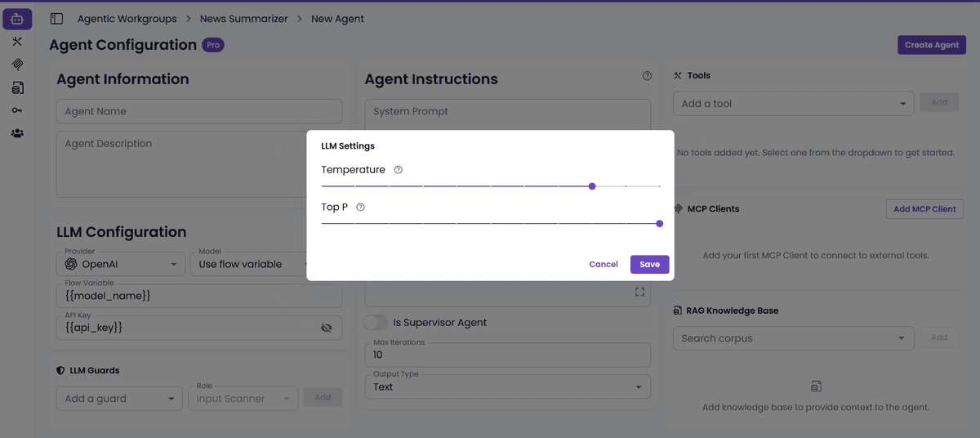Click the 'No tools added yet' message

[x=816, y=153]
